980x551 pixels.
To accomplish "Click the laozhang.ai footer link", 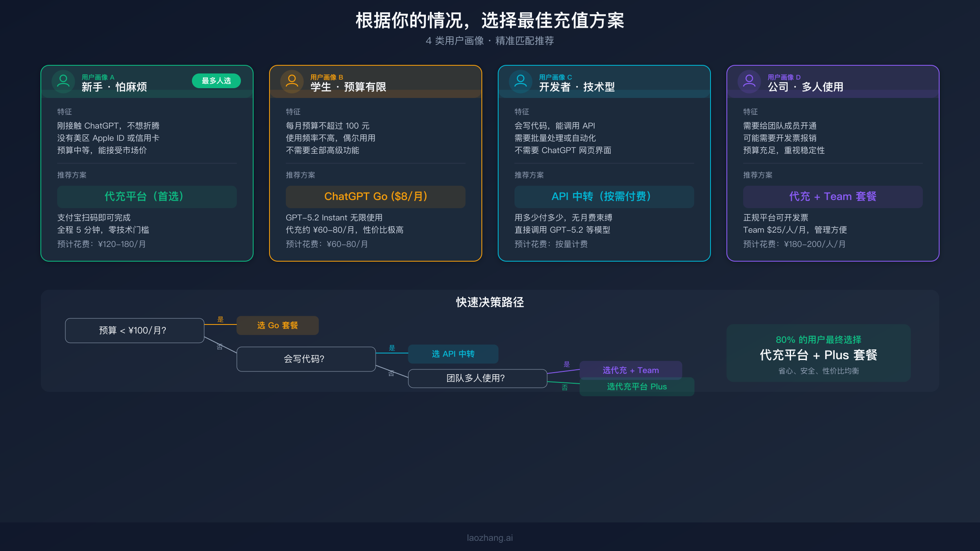I will [x=490, y=537].
